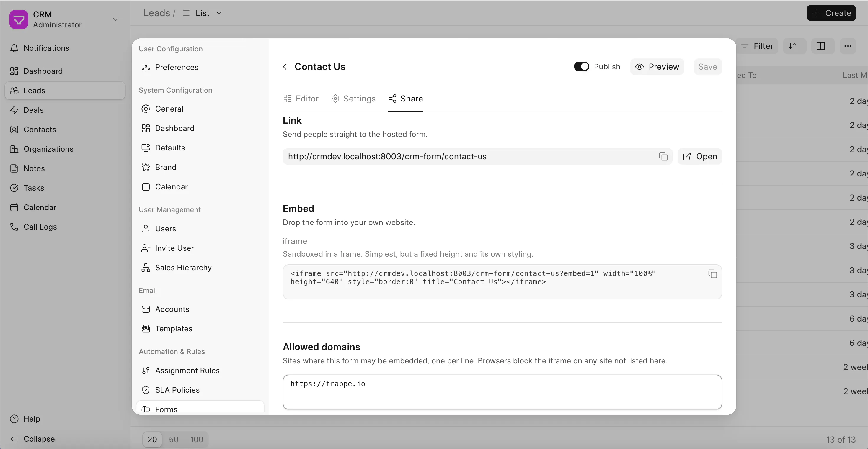Open Defaults settings
This screenshot has height=449, width=868.
coord(200,148)
